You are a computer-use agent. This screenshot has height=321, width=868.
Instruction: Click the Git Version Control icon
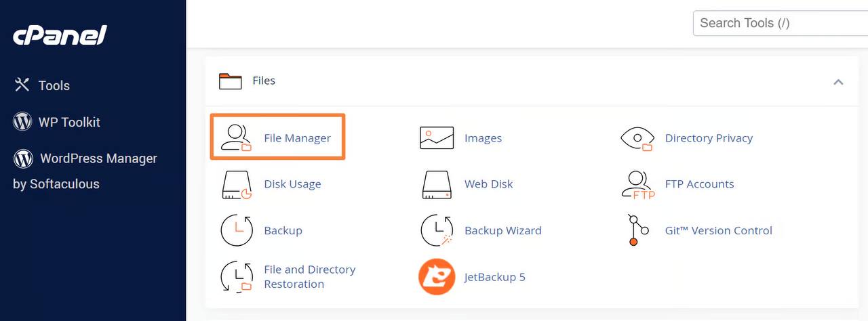click(637, 230)
